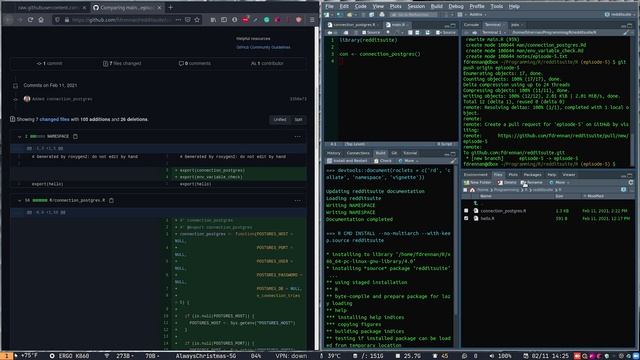This screenshot has width=640, height=360.
Task: Switch to the History tab
Action: click(333, 153)
